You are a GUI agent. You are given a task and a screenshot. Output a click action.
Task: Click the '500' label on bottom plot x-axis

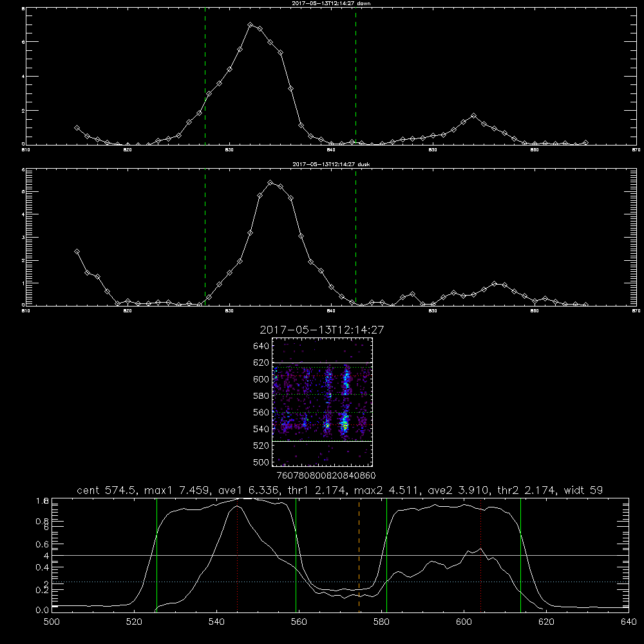pos(52,622)
